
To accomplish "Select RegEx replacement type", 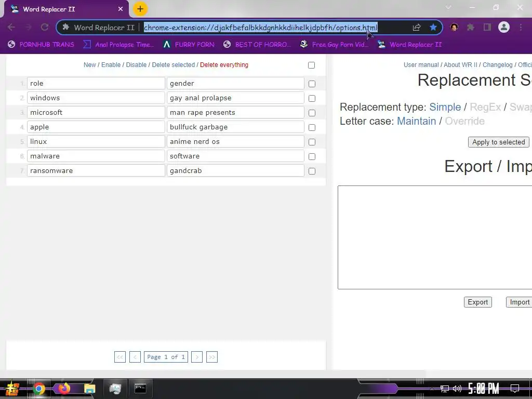I will (x=485, y=107).
